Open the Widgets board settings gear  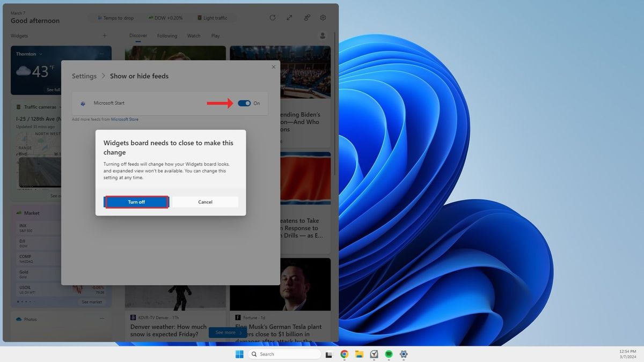click(x=323, y=18)
